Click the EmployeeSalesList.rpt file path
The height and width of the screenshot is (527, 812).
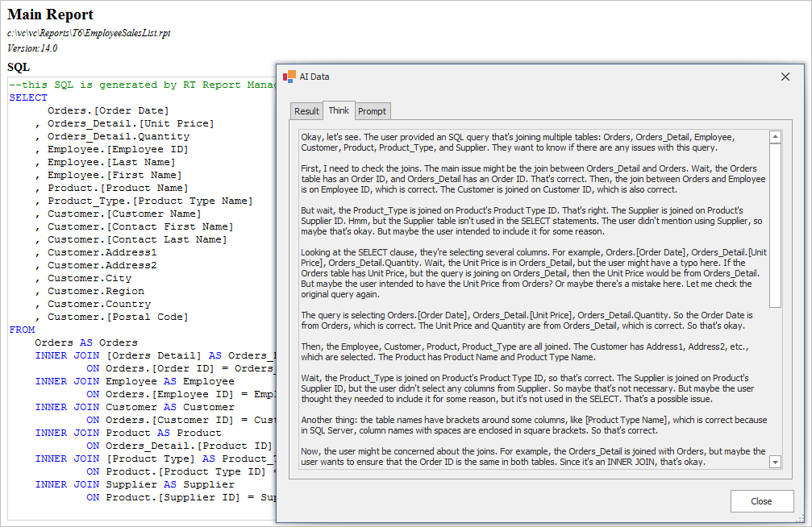coord(89,33)
